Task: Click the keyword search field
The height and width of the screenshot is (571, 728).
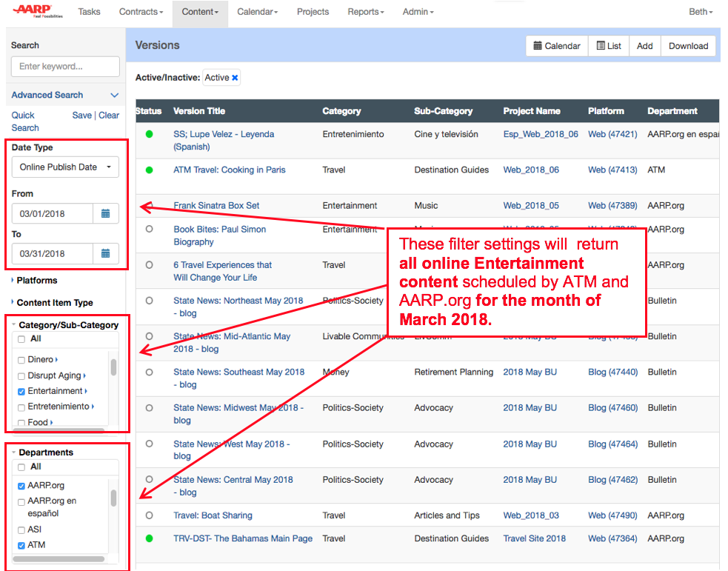Action: click(x=65, y=67)
